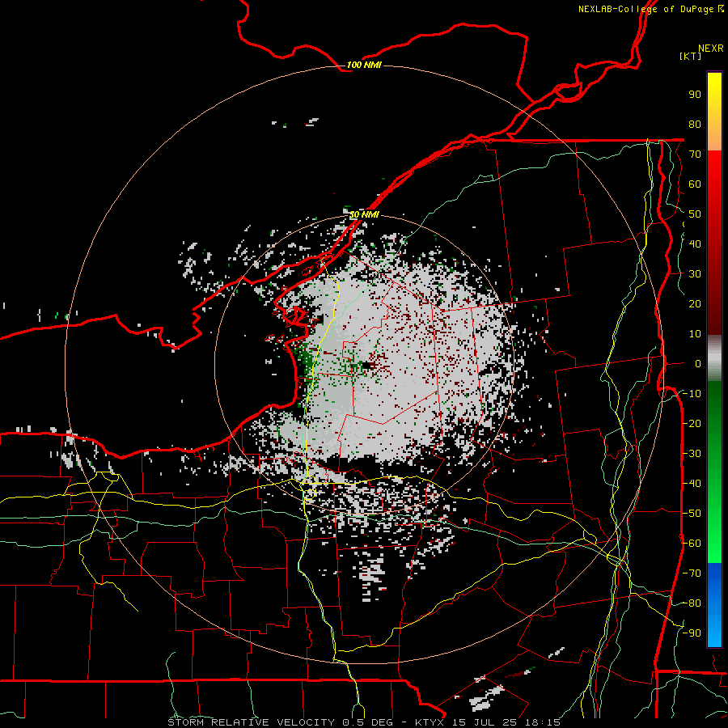Click the "[KT]" units label
Image resolution: width=728 pixels, height=728 pixels.
[x=691, y=56]
